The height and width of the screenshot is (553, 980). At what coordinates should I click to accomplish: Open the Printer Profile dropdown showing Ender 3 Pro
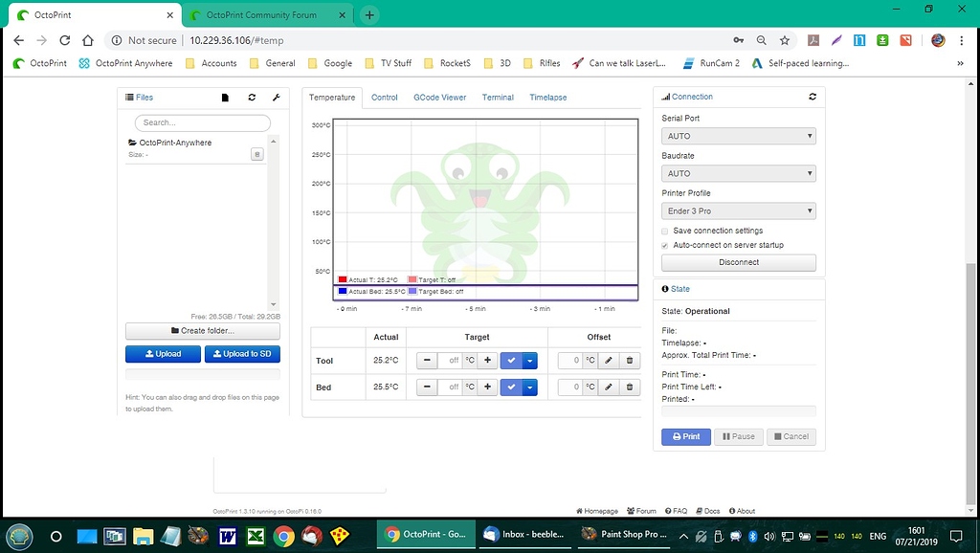pos(738,210)
